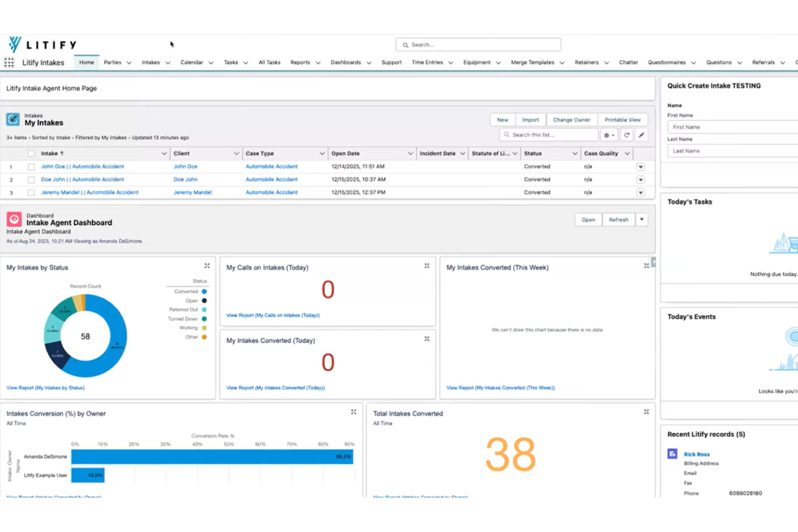Screen dimensions: 798x532
Task: Select all rows with the header checkbox
Action: pyautogui.click(x=31, y=153)
